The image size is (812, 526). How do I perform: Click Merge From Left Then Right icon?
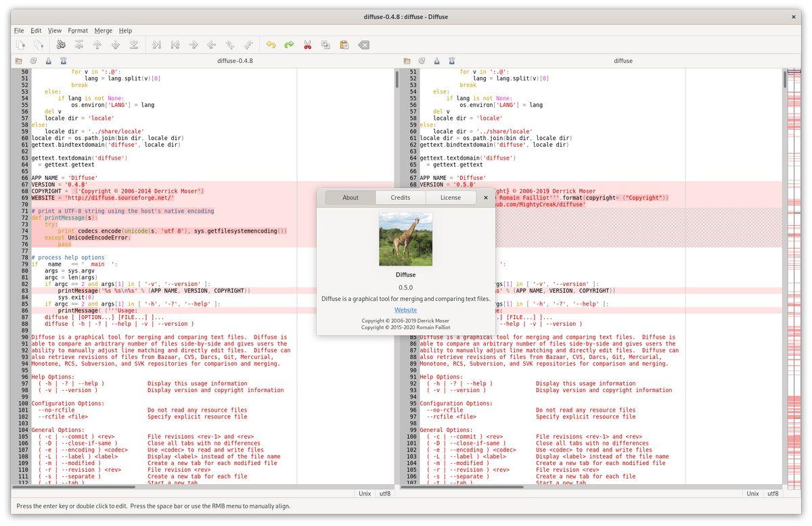(229, 45)
